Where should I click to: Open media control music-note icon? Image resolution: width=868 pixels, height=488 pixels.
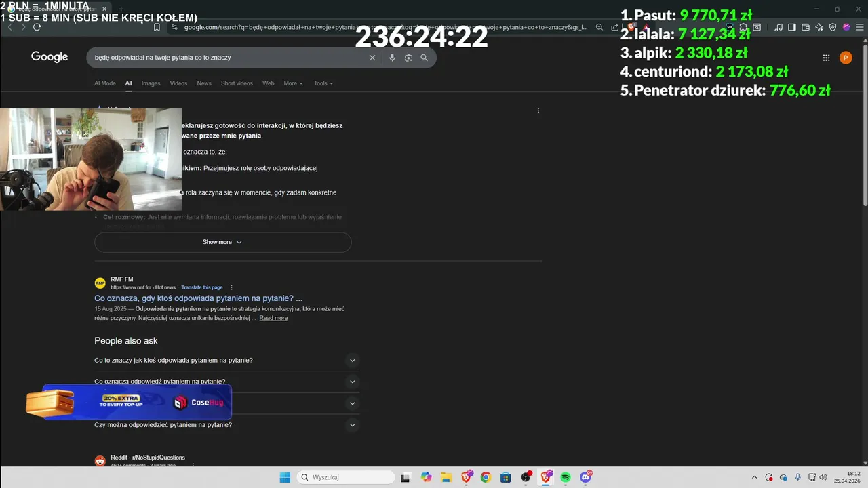click(x=778, y=27)
